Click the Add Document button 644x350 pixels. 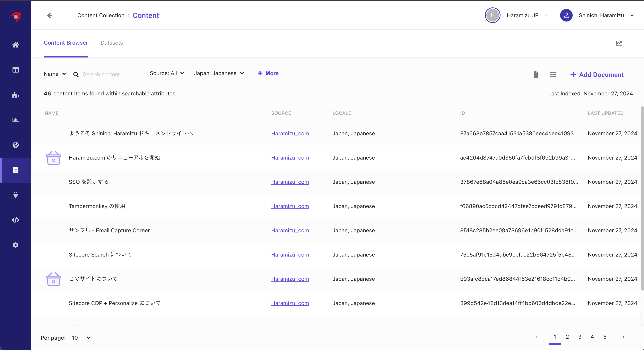coord(597,74)
